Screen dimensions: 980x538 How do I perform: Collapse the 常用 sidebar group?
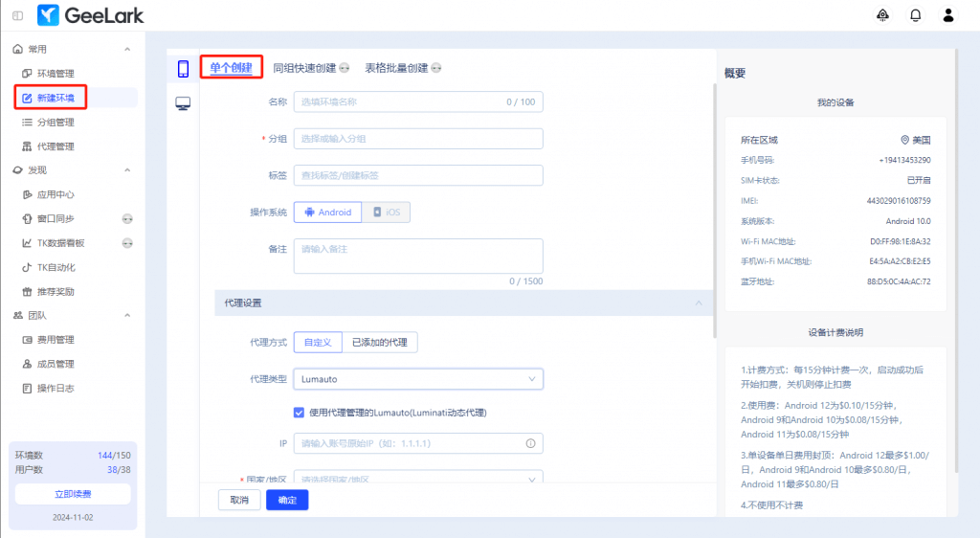click(127, 49)
